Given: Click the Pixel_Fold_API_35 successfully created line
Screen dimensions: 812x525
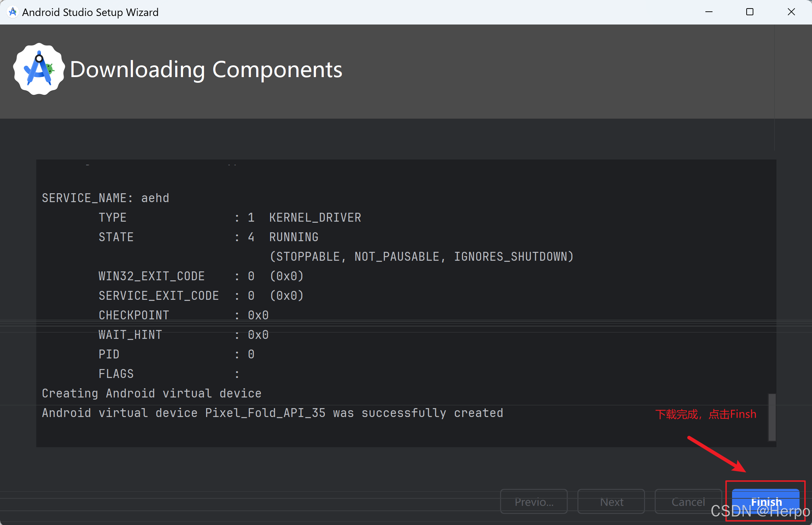Looking at the screenshot, I should (272, 413).
